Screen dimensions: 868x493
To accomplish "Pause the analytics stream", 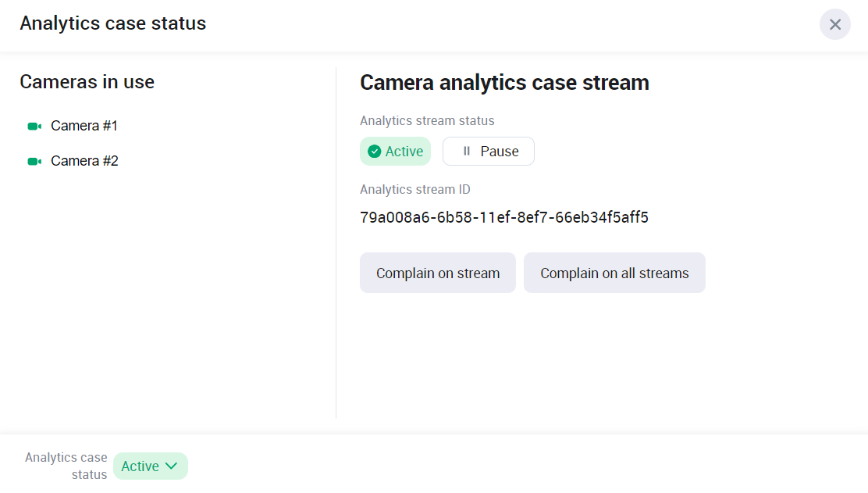I will [488, 152].
